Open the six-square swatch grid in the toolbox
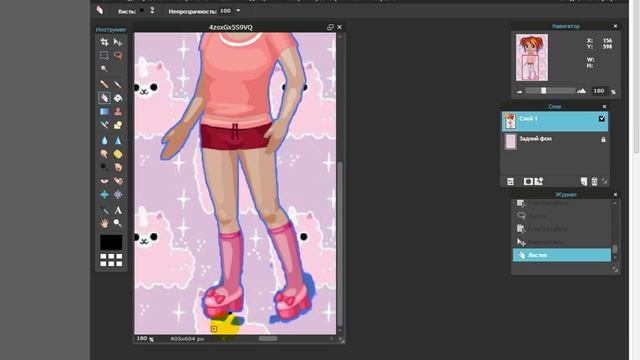This screenshot has width=640, height=360. pyautogui.click(x=111, y=260)
